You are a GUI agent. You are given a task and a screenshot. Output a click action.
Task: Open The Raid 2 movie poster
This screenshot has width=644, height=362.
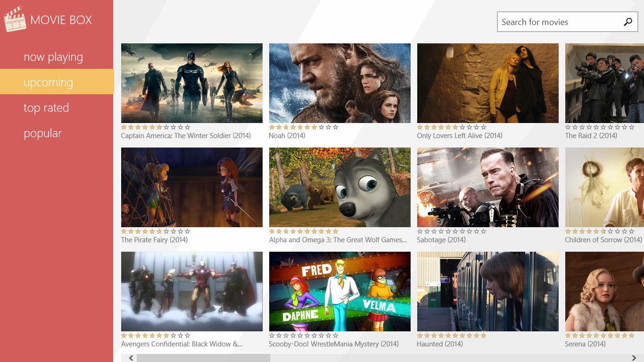coord(604,83)
